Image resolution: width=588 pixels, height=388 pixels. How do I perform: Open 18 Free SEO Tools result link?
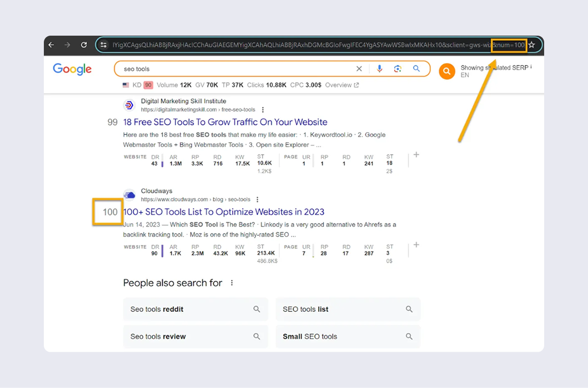[225, 122]
